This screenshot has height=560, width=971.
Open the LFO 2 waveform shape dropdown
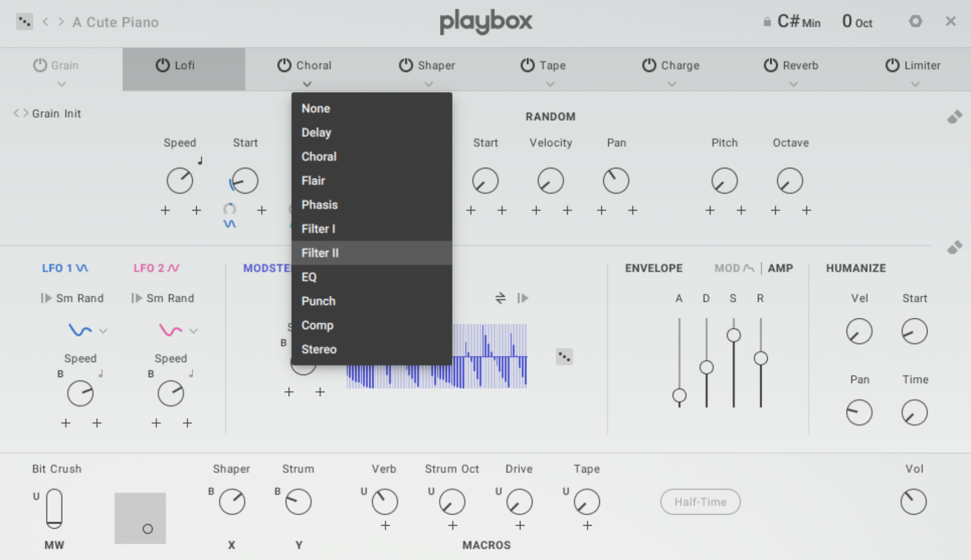pos(194,331)
